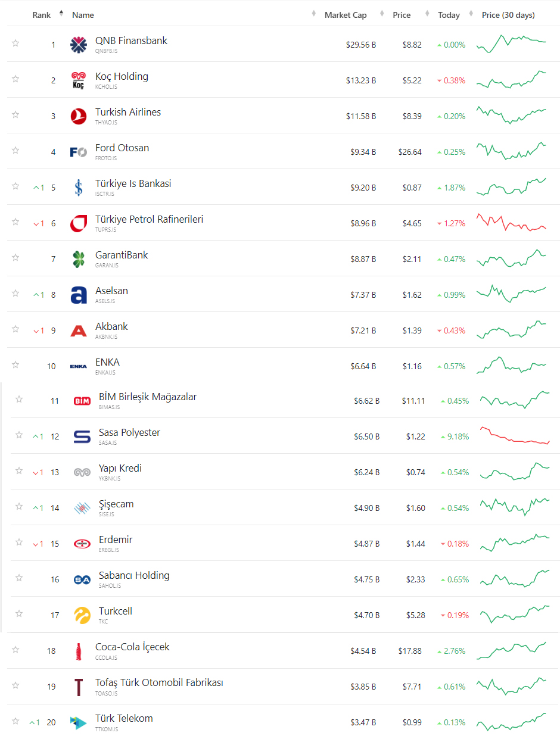The image size is (560, 739).
Task: Sort by the Market Cap column header
Action: [346, 15]
